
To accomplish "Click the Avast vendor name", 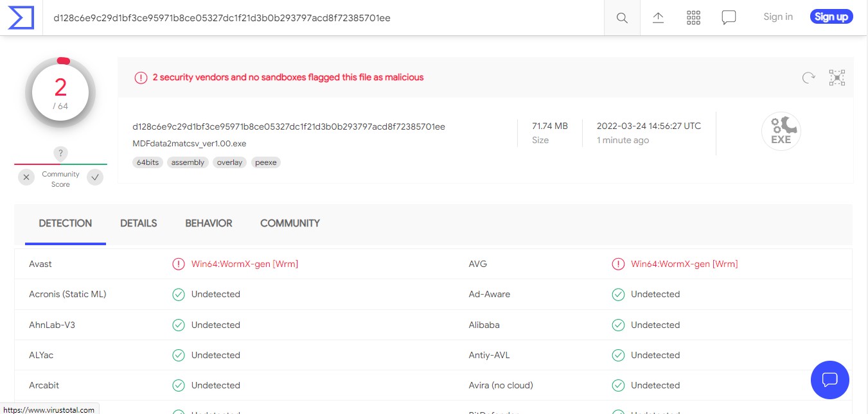I will 40,264.
